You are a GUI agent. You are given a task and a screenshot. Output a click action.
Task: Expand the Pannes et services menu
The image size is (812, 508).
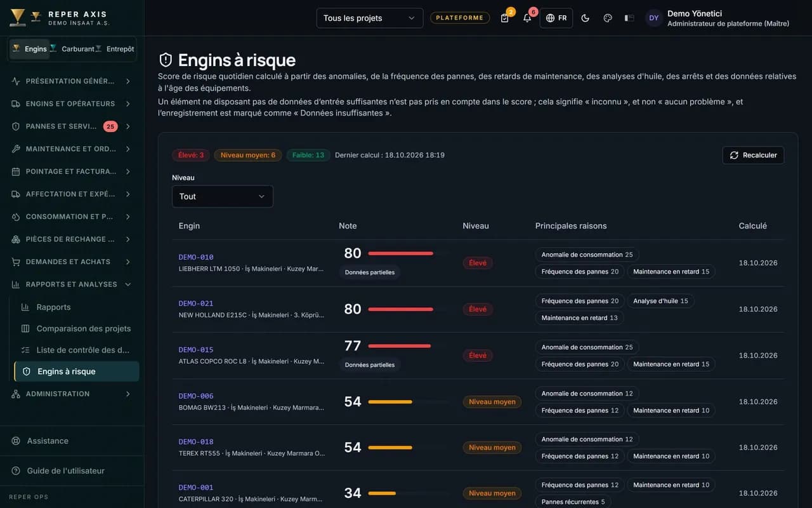[72, 126]
